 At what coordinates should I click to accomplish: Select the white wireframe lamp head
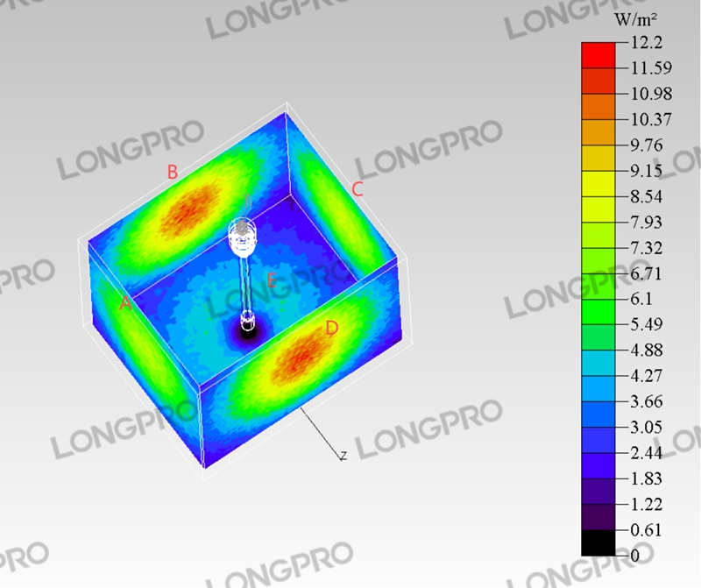(243, 235)
